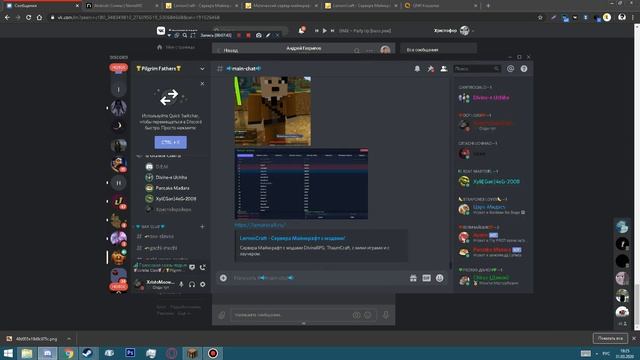Screen dimensions: 640x360
Task: Click the VK message input field
Action: [x=302, y=315]
